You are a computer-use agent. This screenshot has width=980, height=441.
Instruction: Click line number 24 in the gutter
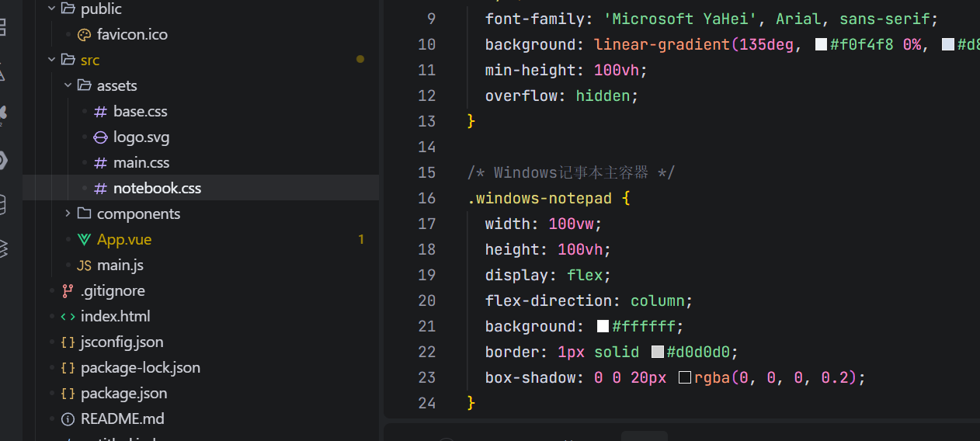[x=426, y=403]
